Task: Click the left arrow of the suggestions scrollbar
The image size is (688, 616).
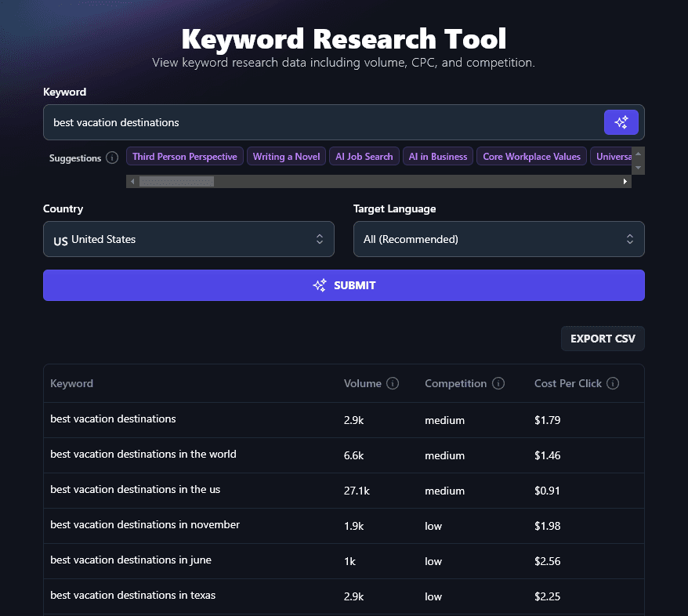Action: pos(132,181)
